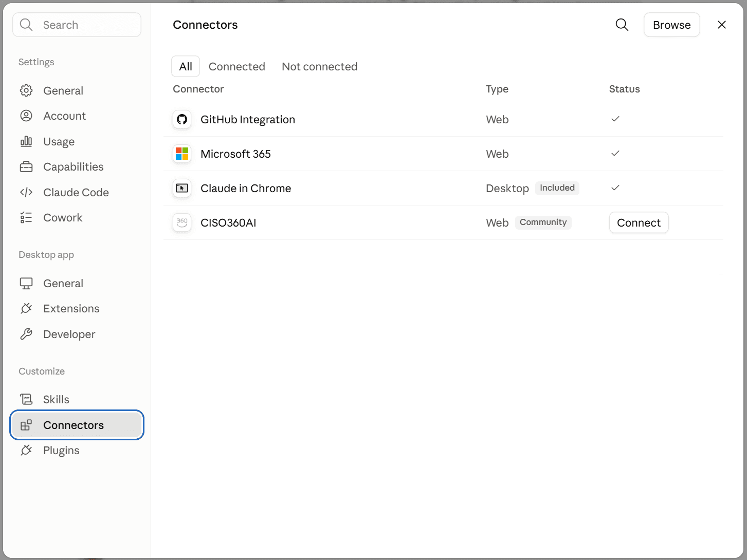Viewport: 747px width, 560px height.
Task: Open the CISO360AI connector row
Action: tap(444, 222)
